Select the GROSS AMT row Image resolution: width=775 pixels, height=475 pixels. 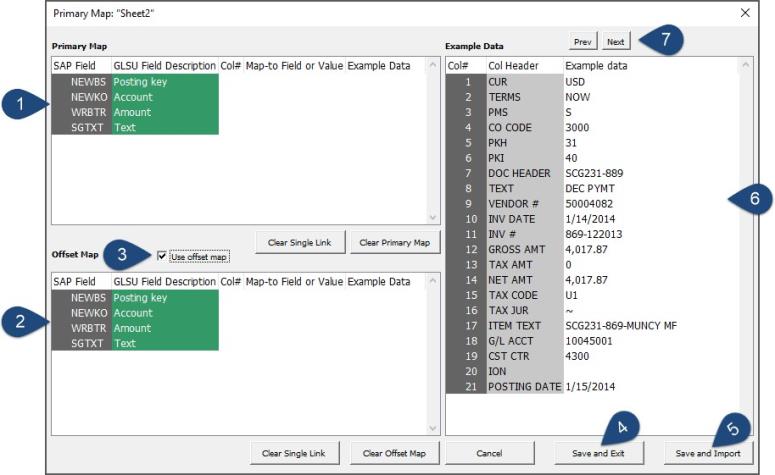point(592,250)
